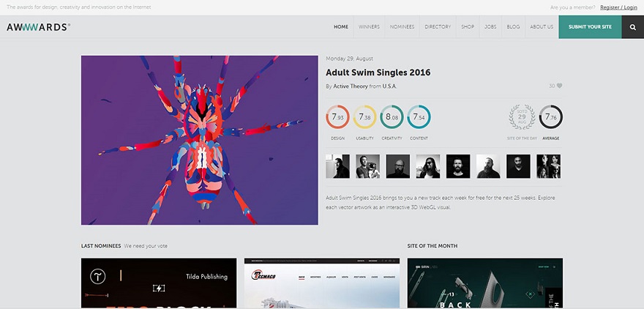The height and width of the screenshot is (309, 644).
Task: Open the Shop menu item
Action: (x=468, y=27)
